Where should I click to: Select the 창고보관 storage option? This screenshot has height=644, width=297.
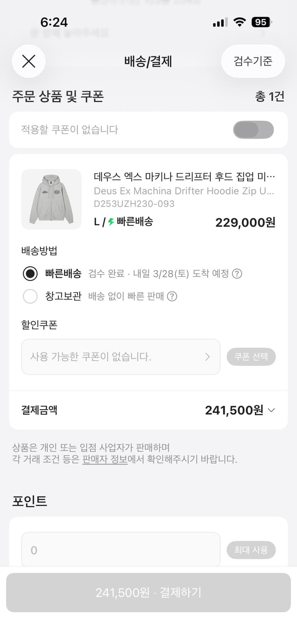point(30,296)
